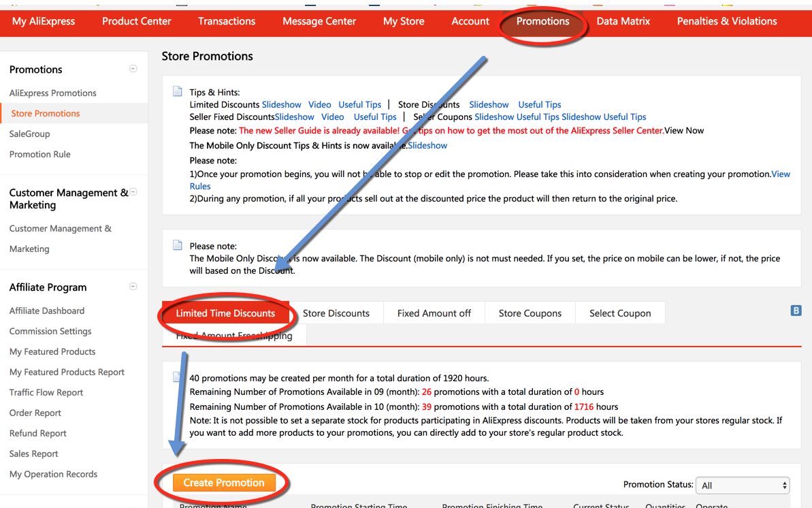This screenshot has width=812, height=508.
Task: Open the Account menu
Action: click(470, 21)
